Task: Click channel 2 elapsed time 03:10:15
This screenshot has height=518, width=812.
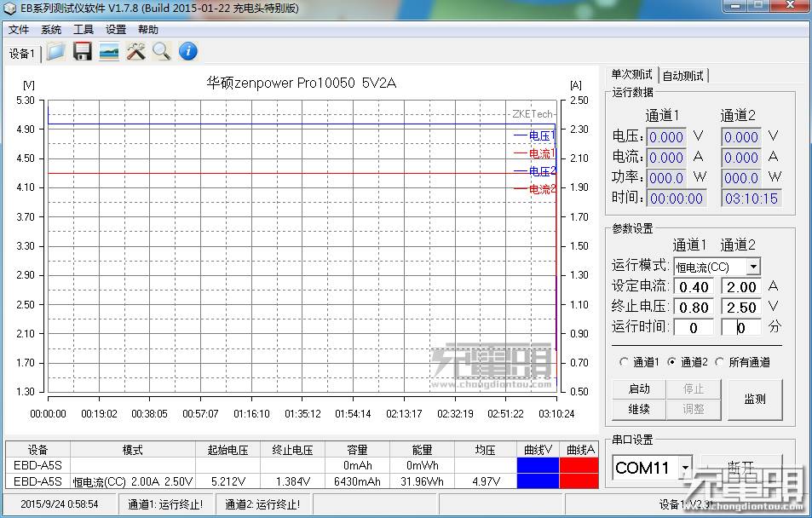Action: [751, 199]
